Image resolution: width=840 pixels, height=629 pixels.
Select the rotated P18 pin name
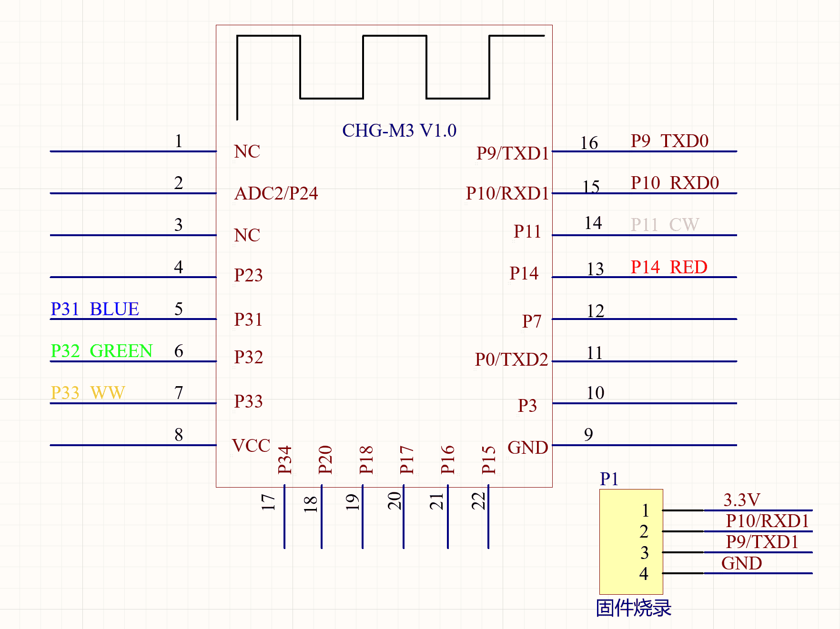(366, 460)
